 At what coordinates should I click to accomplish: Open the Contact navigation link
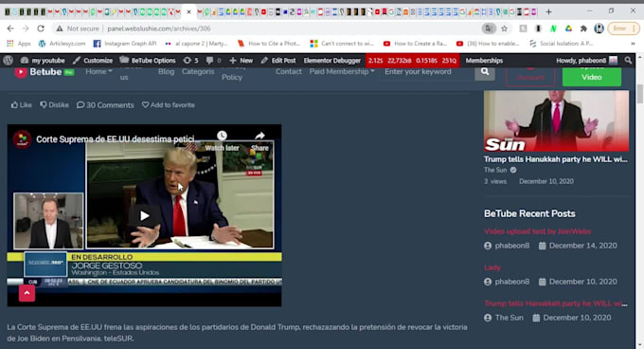[288, 71]
